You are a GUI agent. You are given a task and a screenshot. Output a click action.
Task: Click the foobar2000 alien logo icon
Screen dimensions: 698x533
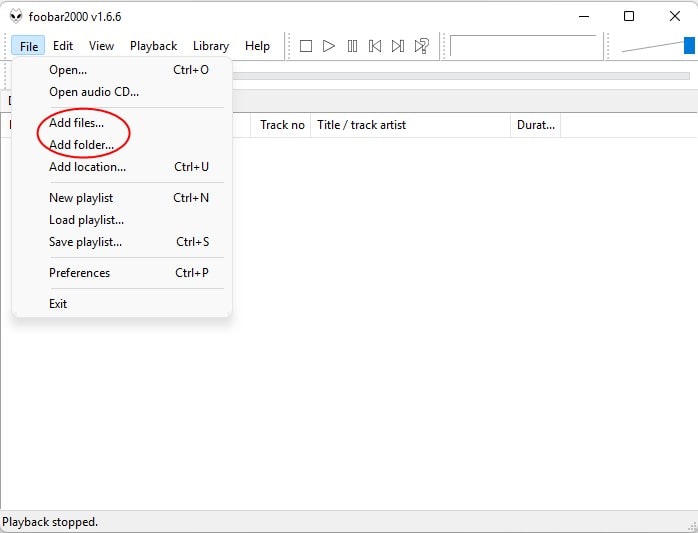tap(16, 17)
